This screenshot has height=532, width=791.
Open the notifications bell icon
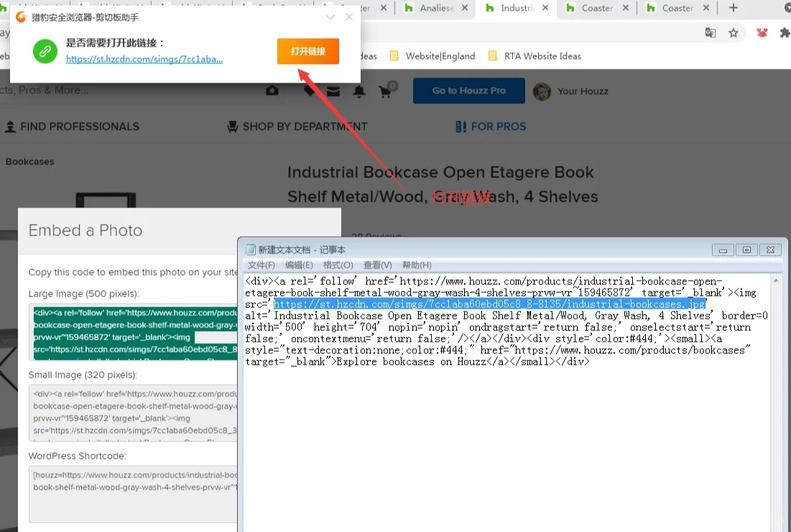pyautogui.click(x=359, y=91)
